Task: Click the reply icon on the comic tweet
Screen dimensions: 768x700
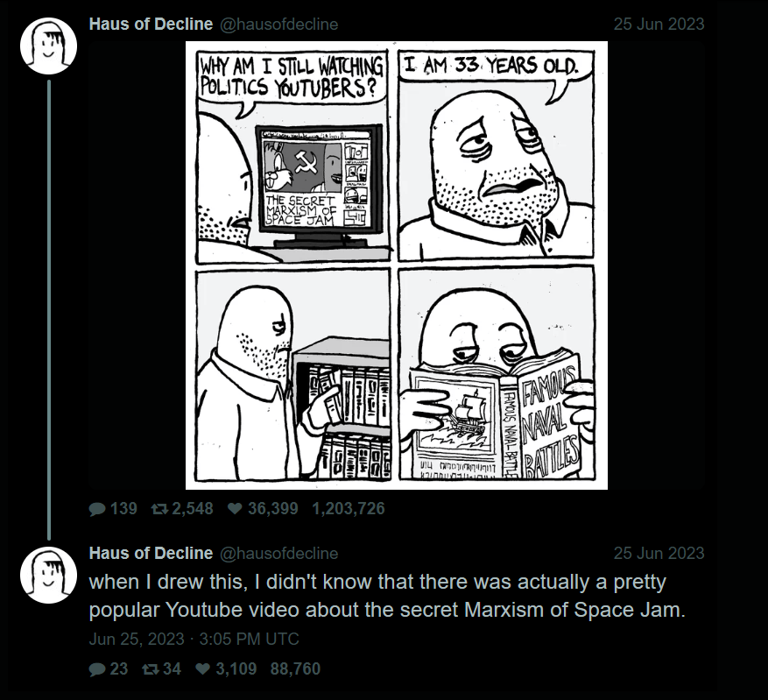Action: click(97, 509)
